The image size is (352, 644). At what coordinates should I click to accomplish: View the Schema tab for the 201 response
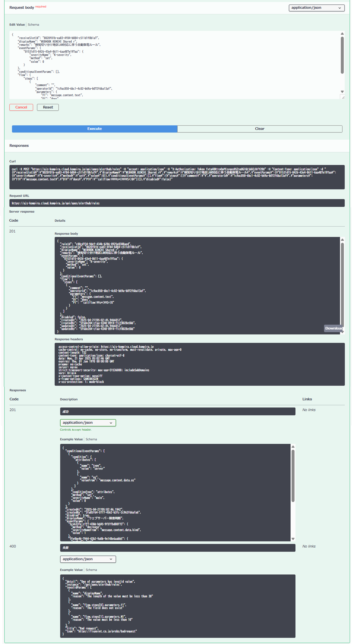(91, 439)
